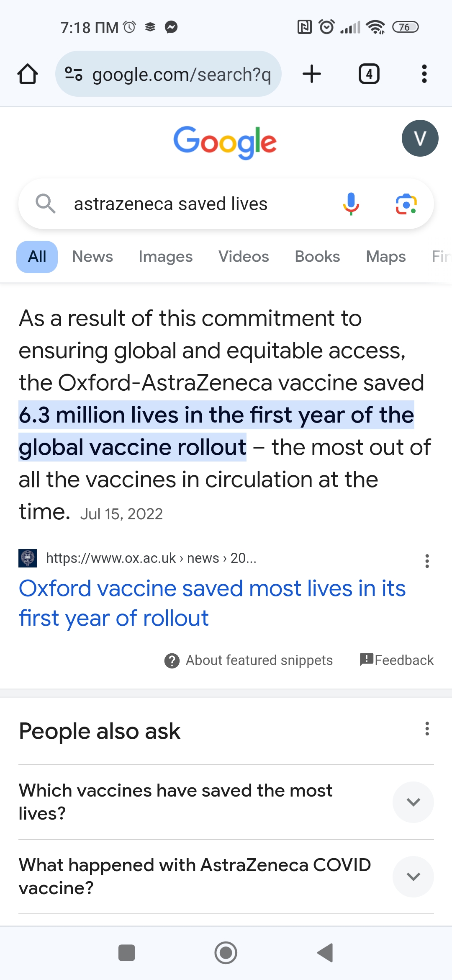Tap the Chrome home icon

click(28, 74)
